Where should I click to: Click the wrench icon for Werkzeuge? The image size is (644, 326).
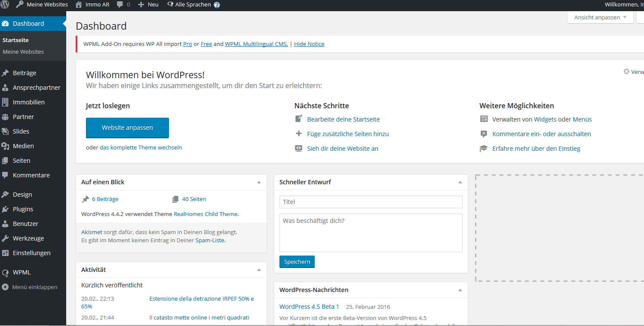click(5, 238)
